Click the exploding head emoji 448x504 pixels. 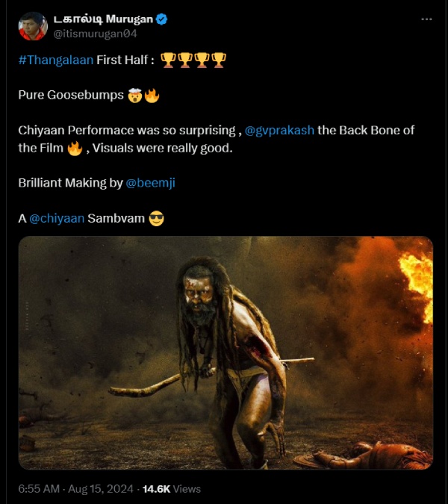click(134, 96)
